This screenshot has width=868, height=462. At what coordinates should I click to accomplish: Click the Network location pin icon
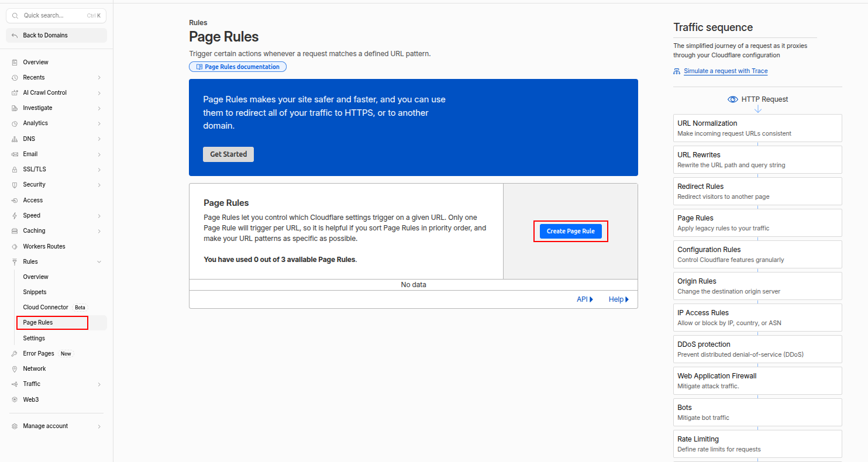15,369
